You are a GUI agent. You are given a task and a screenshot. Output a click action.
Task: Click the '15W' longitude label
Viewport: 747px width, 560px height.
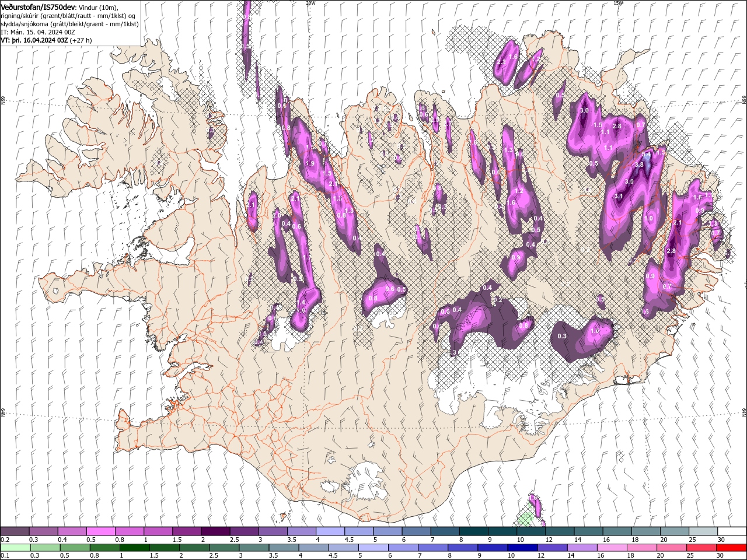(618, 3)
